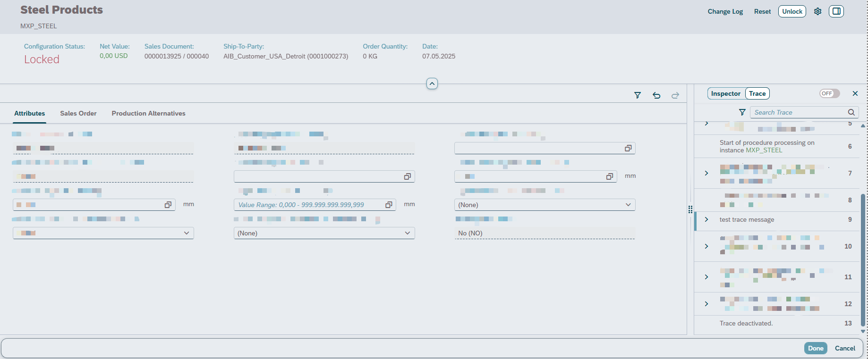Click the filter icon above attributes

pos(638,95)
